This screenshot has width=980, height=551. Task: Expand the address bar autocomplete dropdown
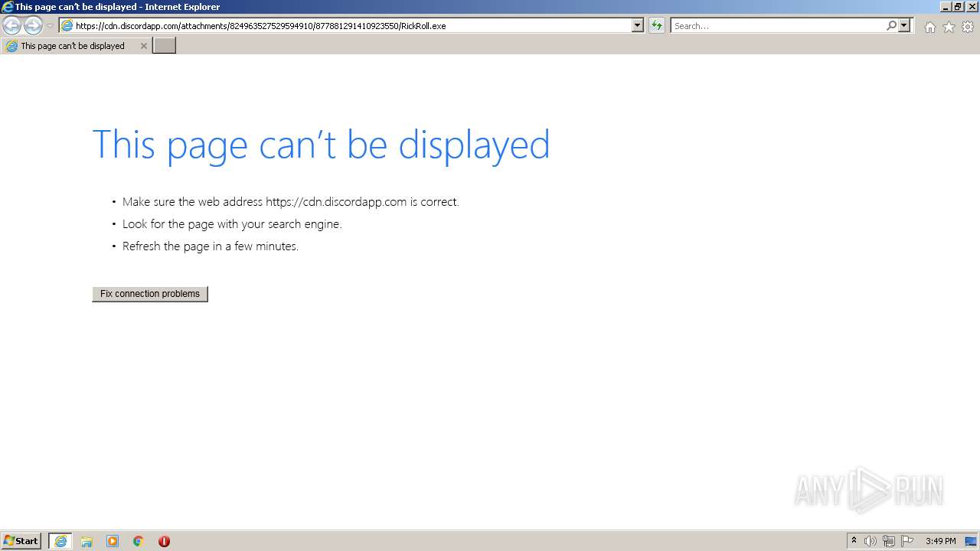point(637,25)
